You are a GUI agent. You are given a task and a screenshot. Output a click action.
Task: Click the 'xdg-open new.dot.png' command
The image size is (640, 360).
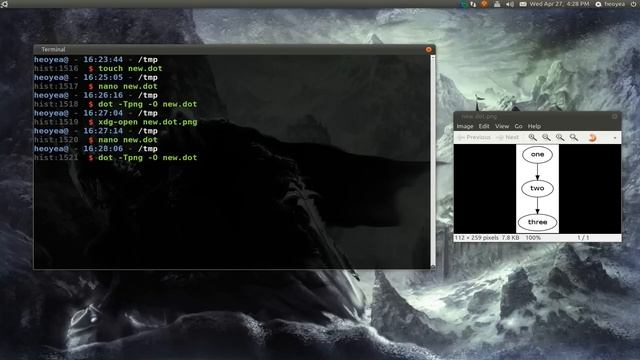[148, 122]
